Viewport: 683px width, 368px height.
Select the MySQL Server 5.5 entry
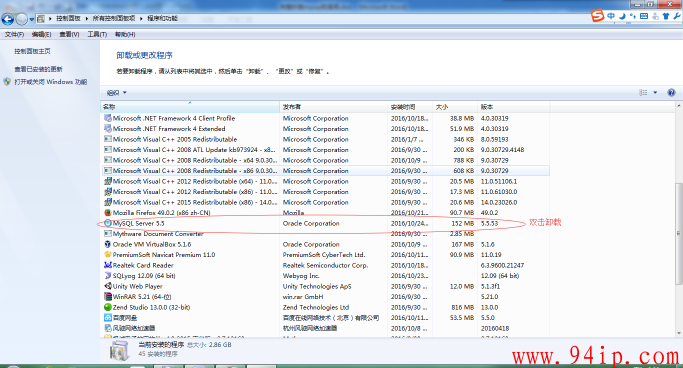click(326, 223)
